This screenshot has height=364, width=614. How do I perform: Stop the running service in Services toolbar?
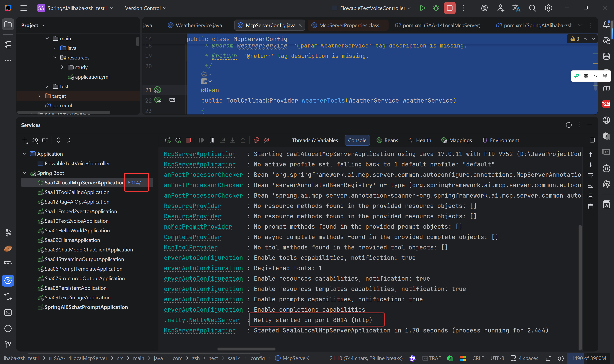point(188,140)
